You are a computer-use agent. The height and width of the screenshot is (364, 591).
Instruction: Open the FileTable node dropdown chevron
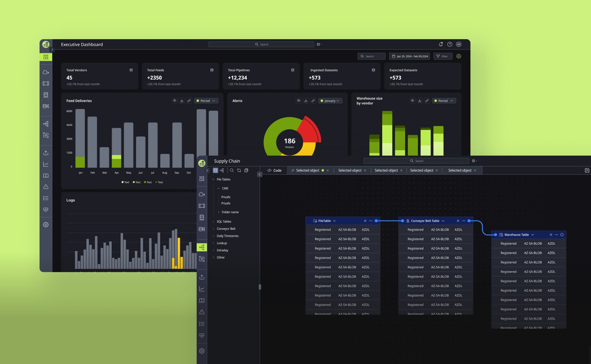(x=334, y=221)
